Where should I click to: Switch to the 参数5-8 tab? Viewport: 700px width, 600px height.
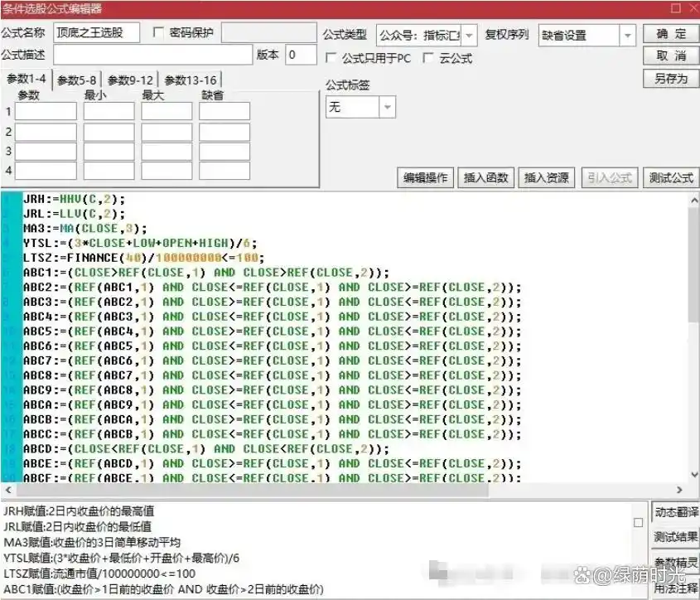tap(76, 80)
